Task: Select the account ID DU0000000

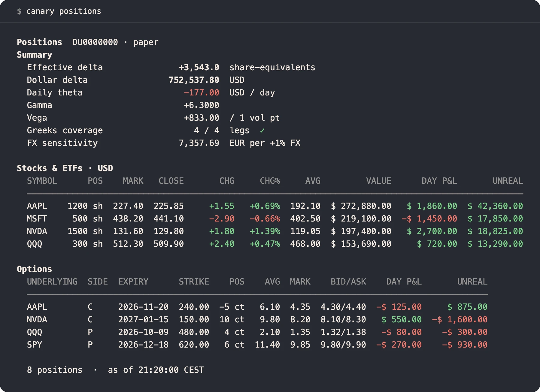Action: pyautogui.click(x=95, y=42)
